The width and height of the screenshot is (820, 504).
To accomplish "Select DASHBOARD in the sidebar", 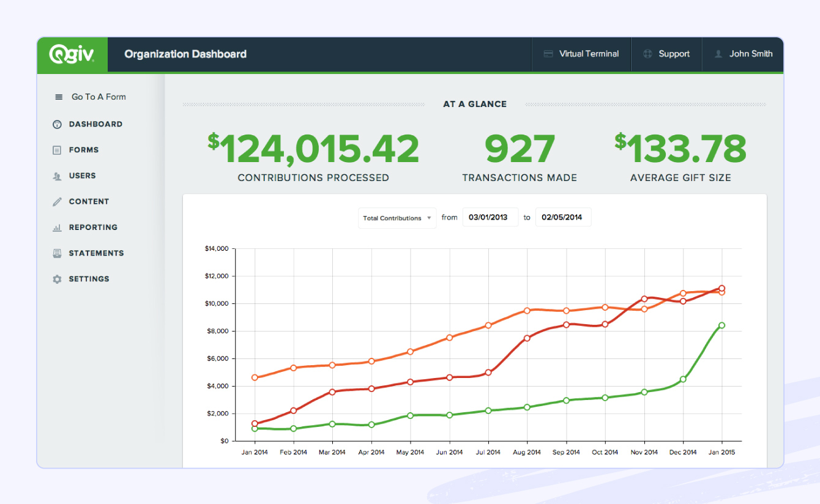I will (x=95, y=124).
